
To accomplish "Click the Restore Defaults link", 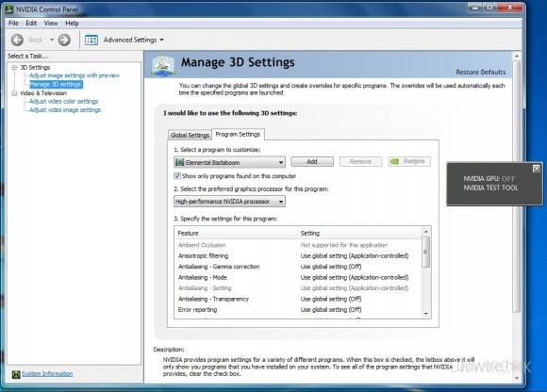I will coord(481,73).
